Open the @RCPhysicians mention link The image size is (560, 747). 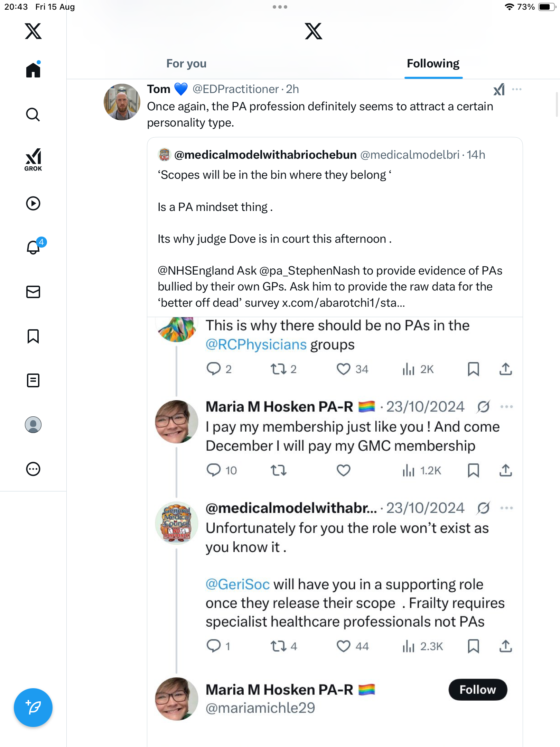pos(256,345)
